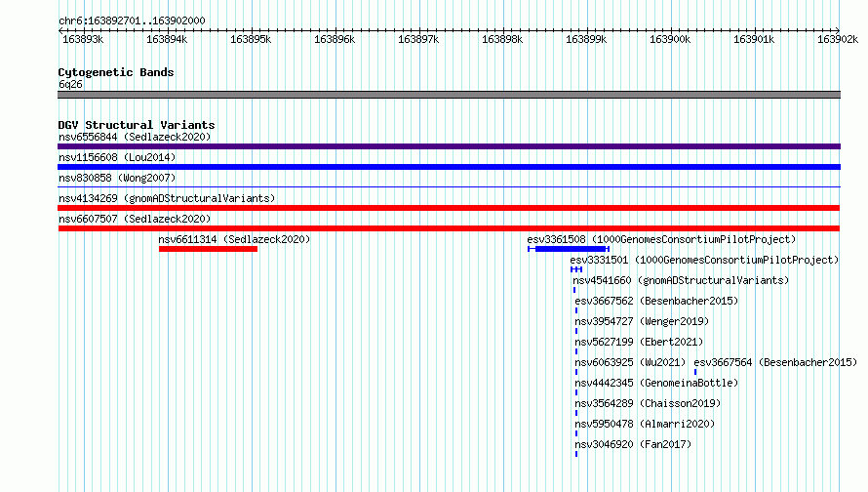Open esv3331501 (1000GenomesConsortiumPilotProject) label
Screen dimensions: 868x492
coord(704,260)
